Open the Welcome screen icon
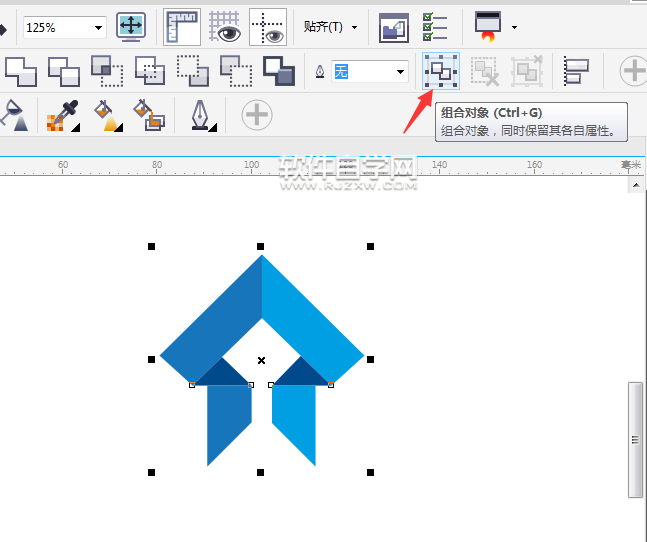 tap(394, 28)
